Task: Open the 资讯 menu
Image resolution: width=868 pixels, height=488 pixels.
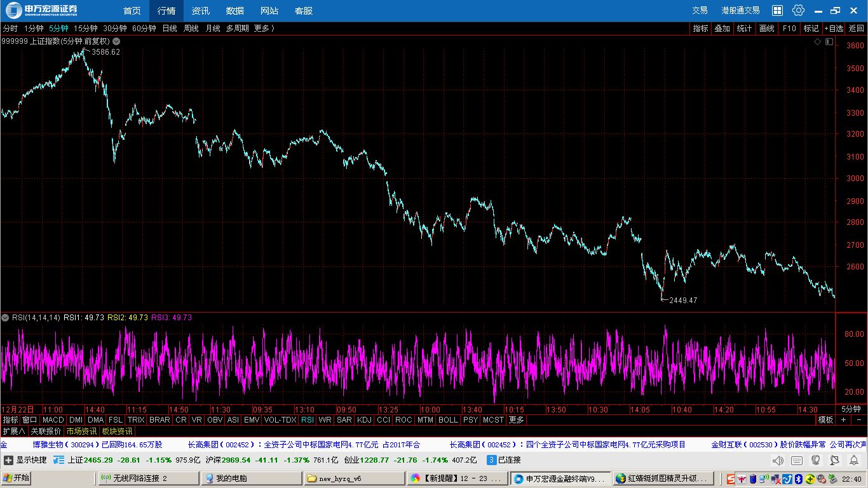Action: [201, 11]
